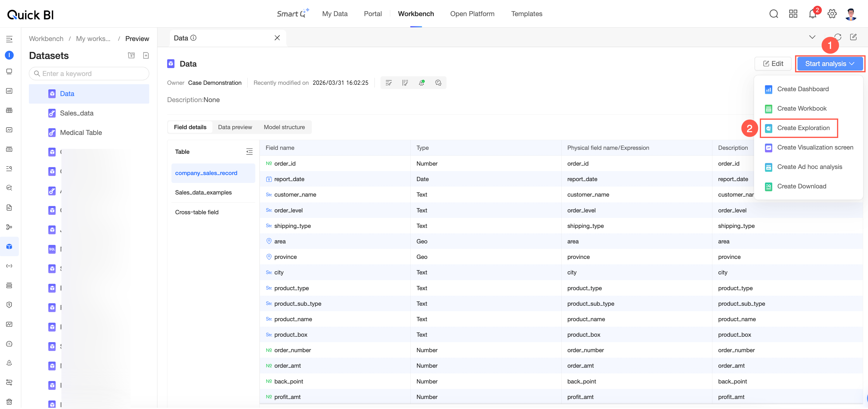Open the notifications bell icon
The width and height of the screenshot is (868, 409).
(812, 14)
